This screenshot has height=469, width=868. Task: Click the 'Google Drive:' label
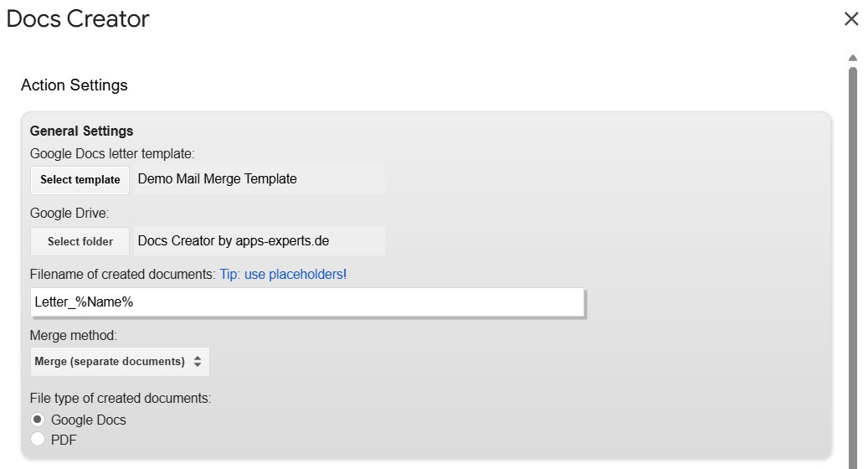pos(69,213)
